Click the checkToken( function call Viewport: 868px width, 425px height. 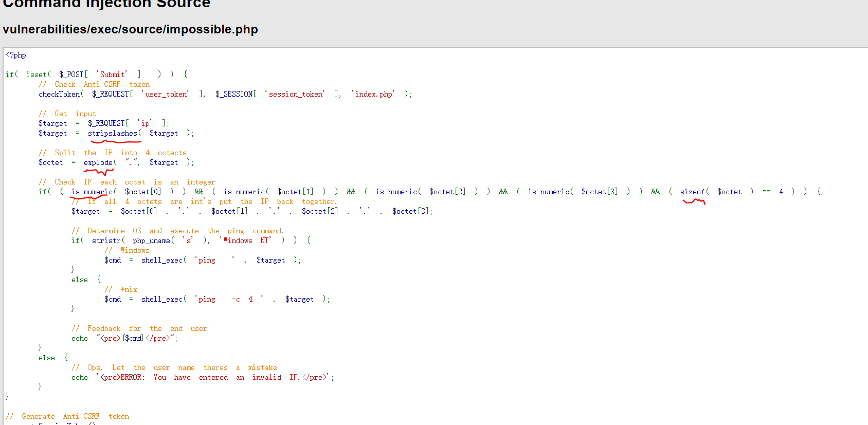[61, 94]
